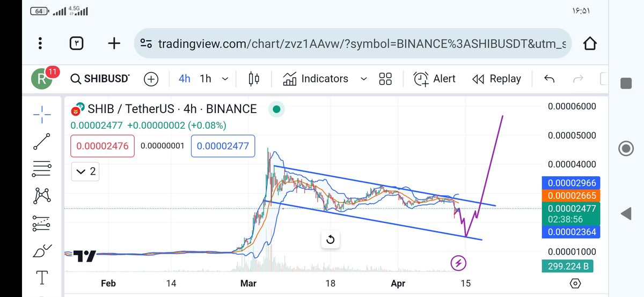The height and width of the screenshot is (297, 644).
Task: Tap the Apr date on time axis
Action: (x=399, y=284)
